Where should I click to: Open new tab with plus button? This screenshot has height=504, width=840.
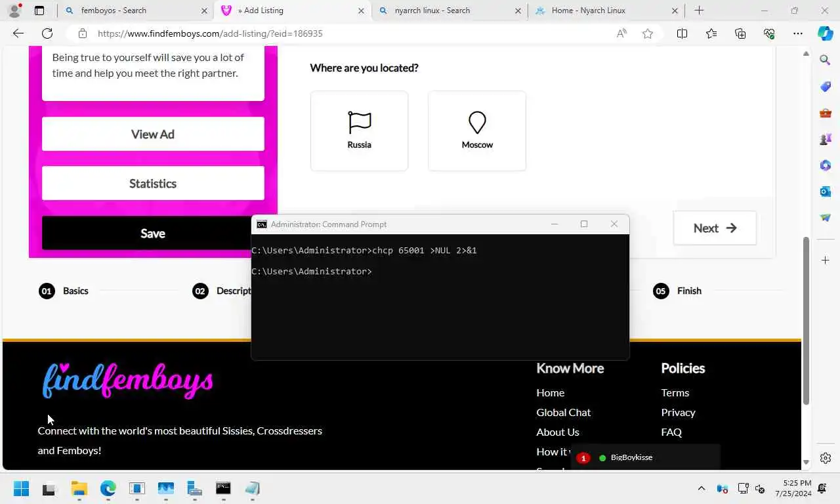tap(699, 10)
